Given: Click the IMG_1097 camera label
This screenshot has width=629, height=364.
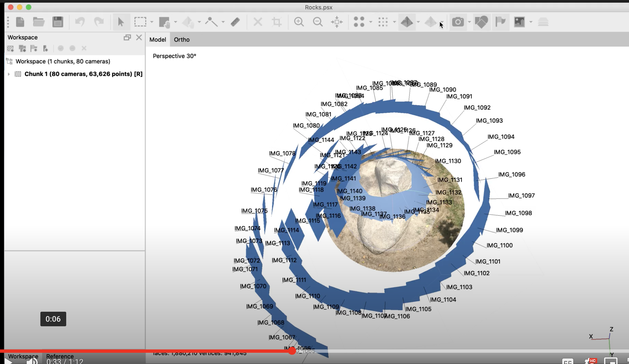Looking at the screenshot, I should (521, 196).
